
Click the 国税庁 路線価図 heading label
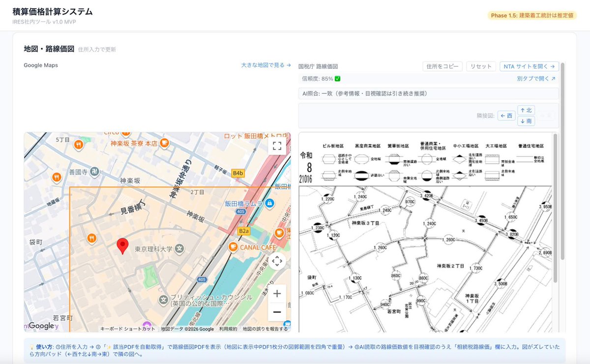pyautogui.click(x=318, y=66)
